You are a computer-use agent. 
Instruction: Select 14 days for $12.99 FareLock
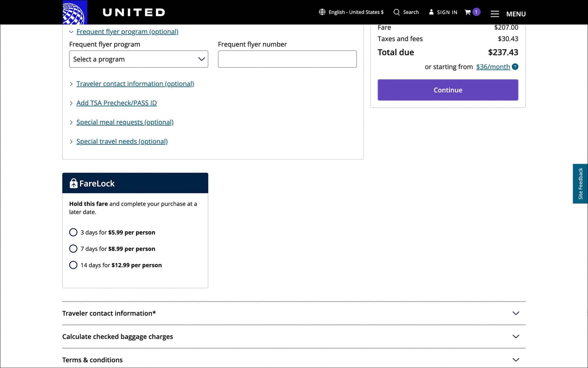(73, 265)
